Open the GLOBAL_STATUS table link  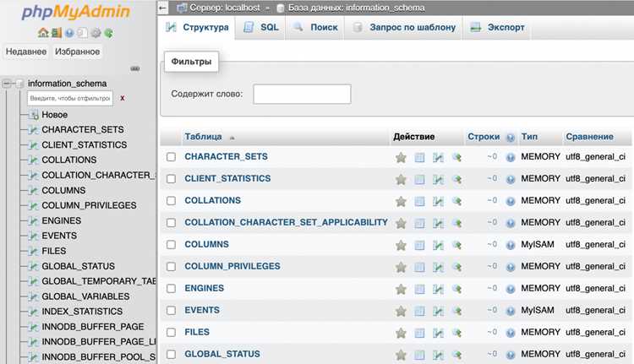tap(222, 354)
